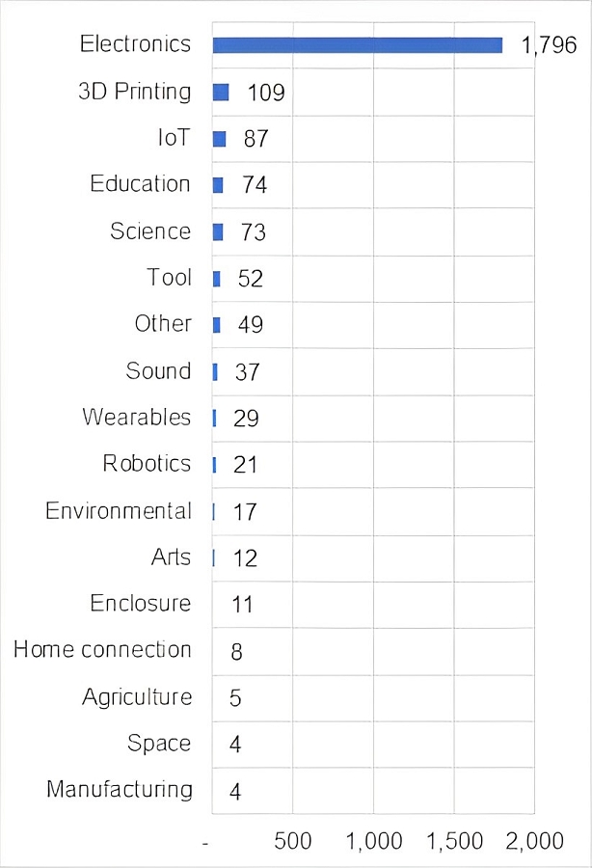Click the 1,796 value label

548,45
